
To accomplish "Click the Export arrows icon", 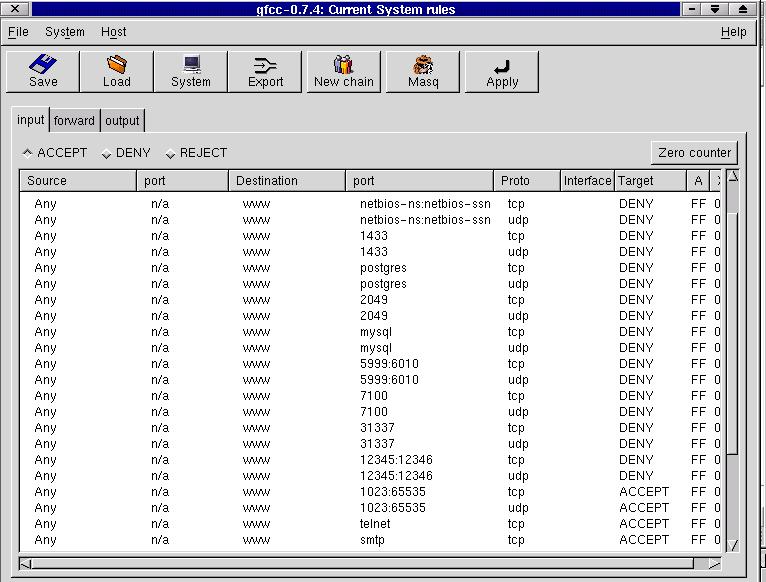I will pos(265,65).
